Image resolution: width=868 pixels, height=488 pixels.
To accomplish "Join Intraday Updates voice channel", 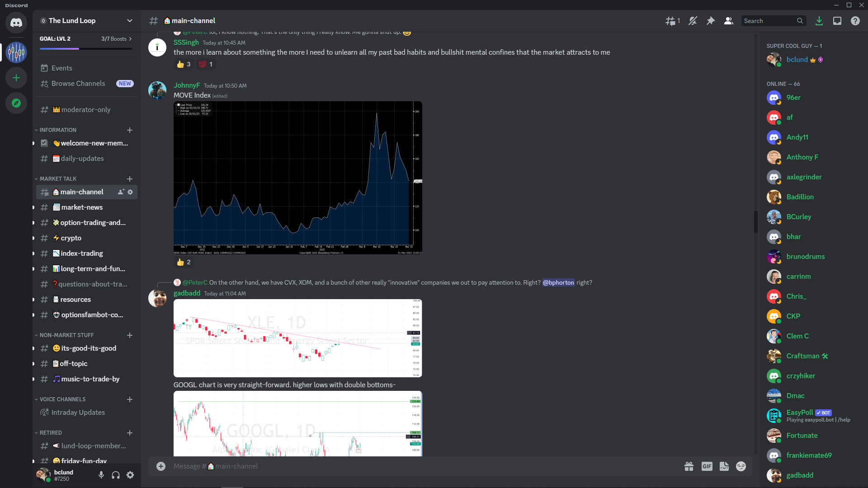I will click(x=87, y=413).
